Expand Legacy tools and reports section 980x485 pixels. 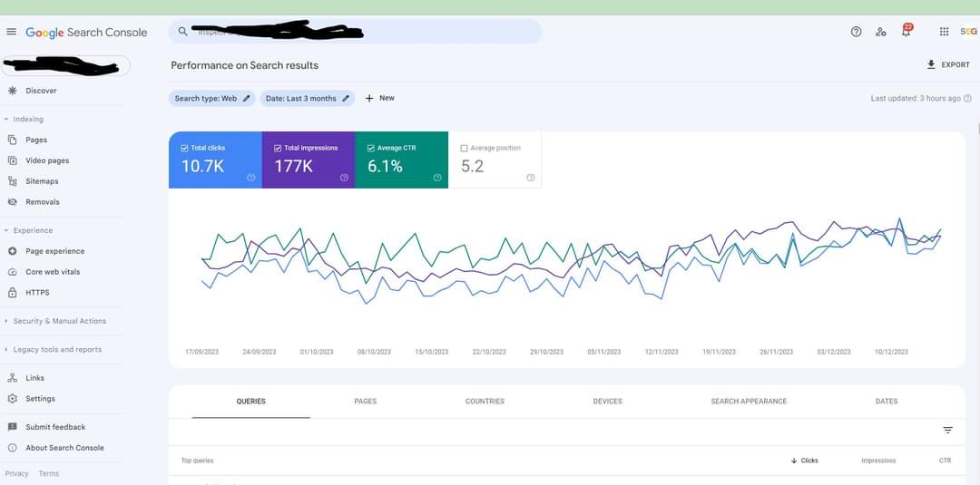coord(6,349)
